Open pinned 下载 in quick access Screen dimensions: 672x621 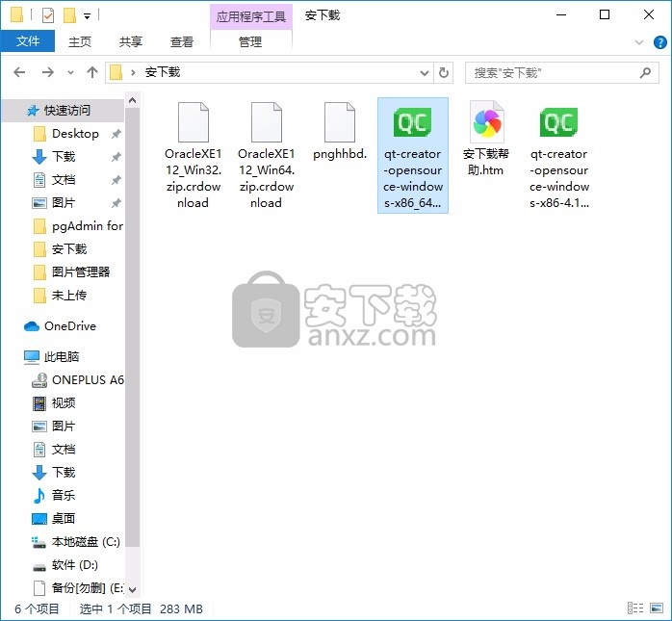tap(64, 157)
